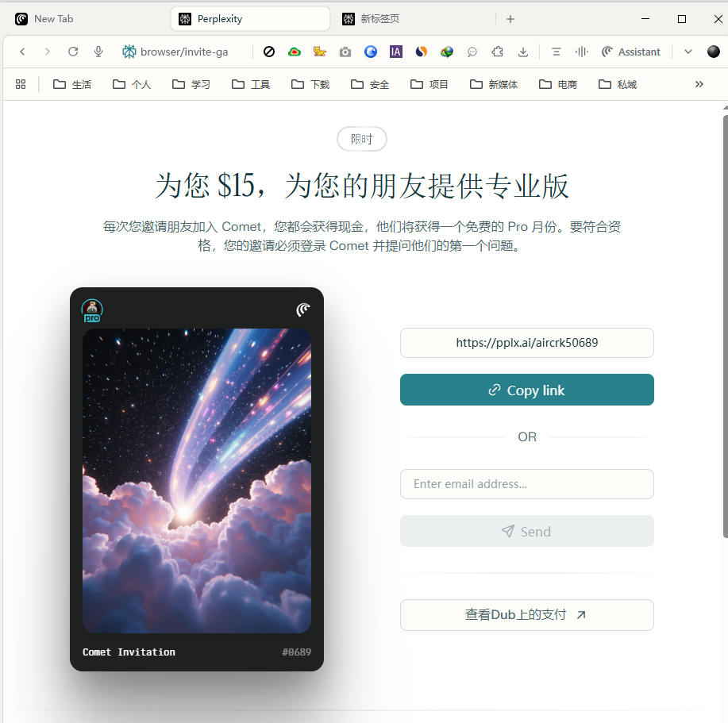Click the microphone voice icon in toolbar

[98, 52]
